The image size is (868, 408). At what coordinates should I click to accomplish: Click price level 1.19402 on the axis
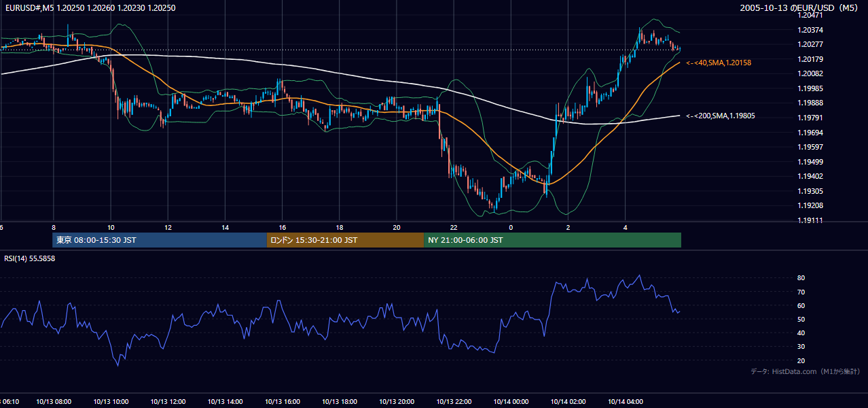click(x=810, y=176)
